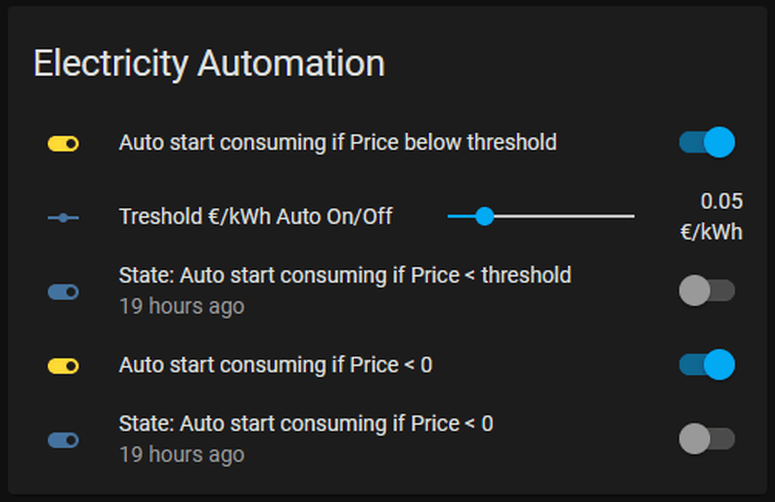
Task: Click the Treshold €/kWh slider handle
Action: (485, 216)
